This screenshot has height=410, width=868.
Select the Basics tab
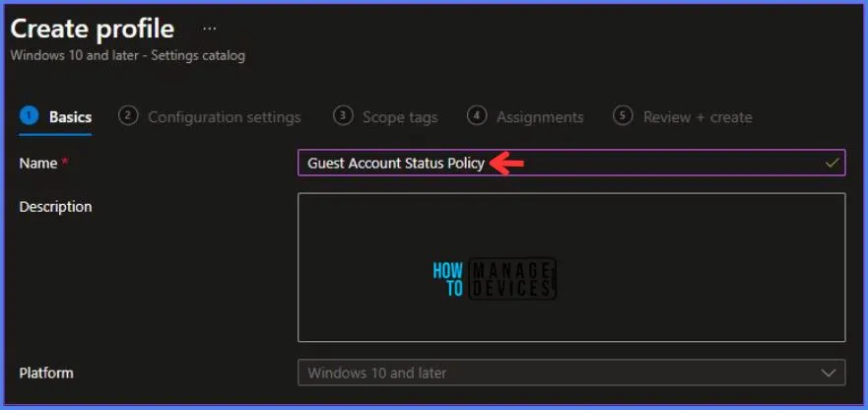tap(56, 117)
